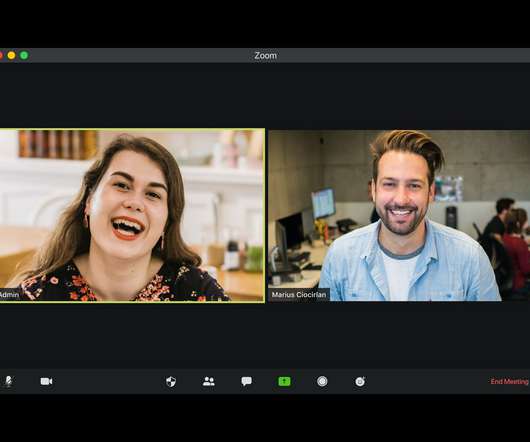Select the Admin video tile
530x442 pixels.
[132, 215]
